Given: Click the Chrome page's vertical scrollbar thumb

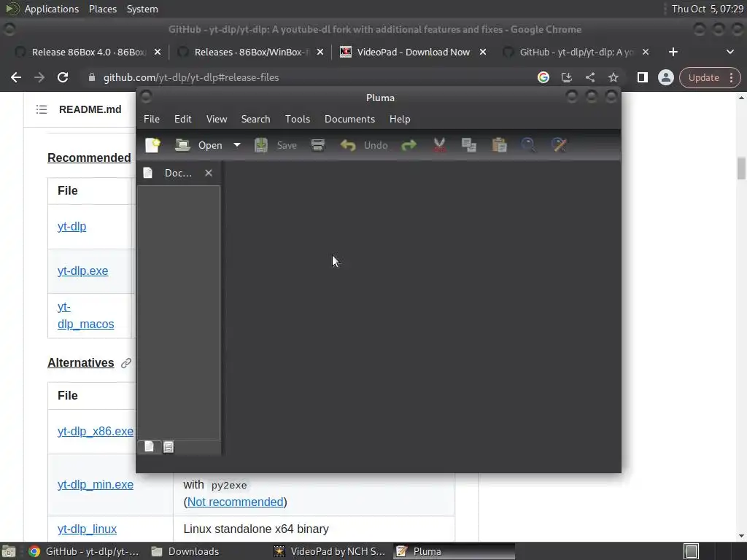Looking at the screenshot, I should point(741,168).
